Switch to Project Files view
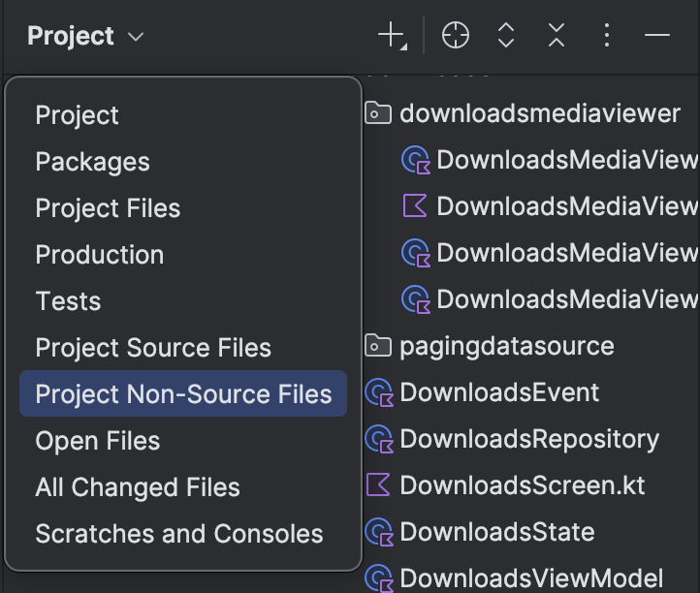The width and height of the screenshot is (700, 593). point(108,208)
